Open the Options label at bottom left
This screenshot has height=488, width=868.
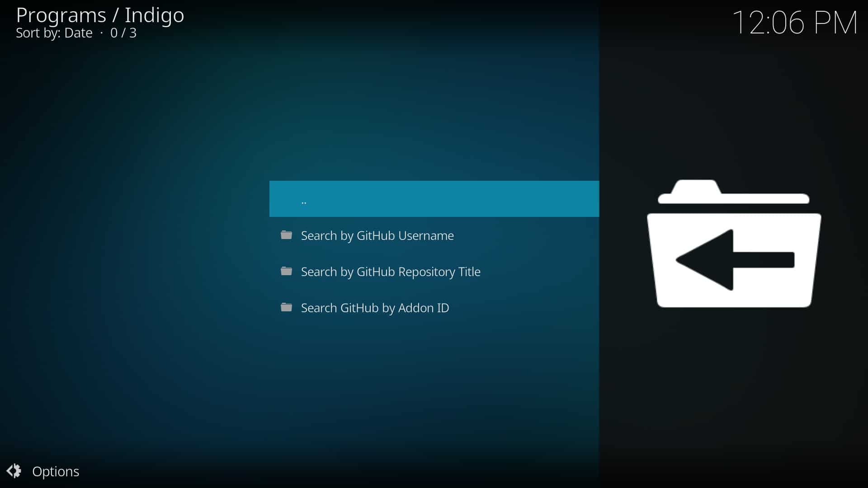click(x=56, y=471)
